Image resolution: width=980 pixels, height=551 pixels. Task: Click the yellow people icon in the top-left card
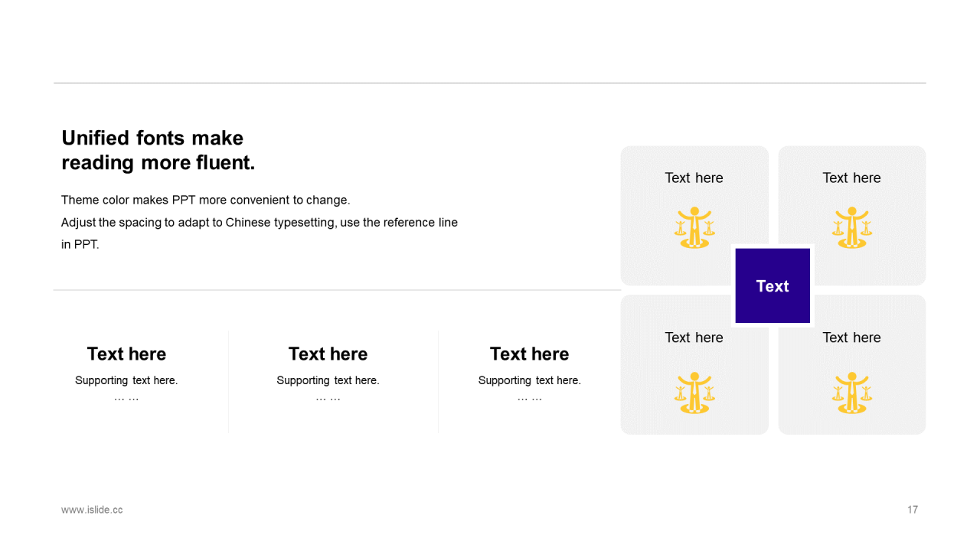[x=694, y=227]
